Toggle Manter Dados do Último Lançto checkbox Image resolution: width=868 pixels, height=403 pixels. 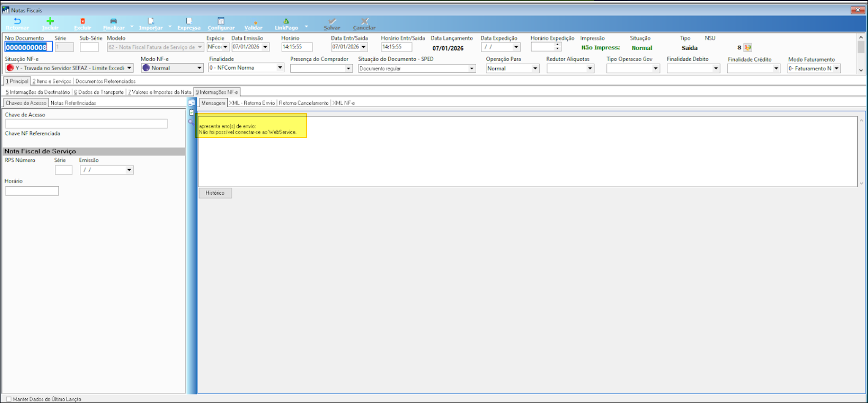coord(9,399)
